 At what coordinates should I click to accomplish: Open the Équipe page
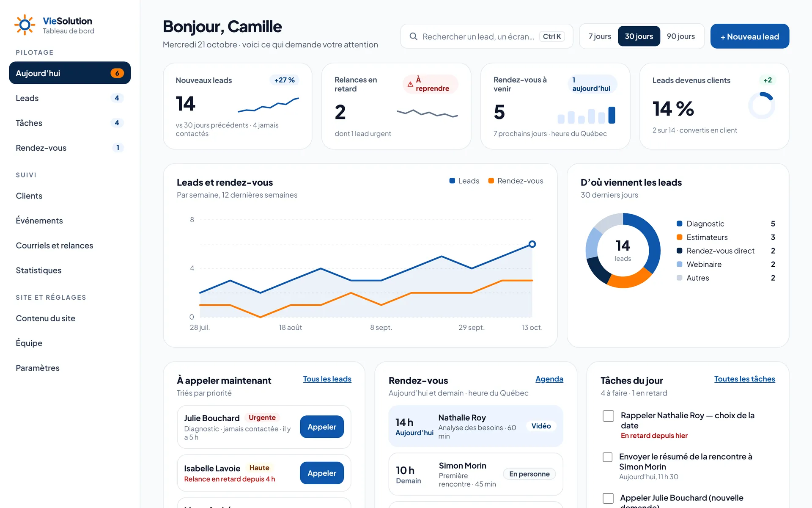tap(70, 343)
